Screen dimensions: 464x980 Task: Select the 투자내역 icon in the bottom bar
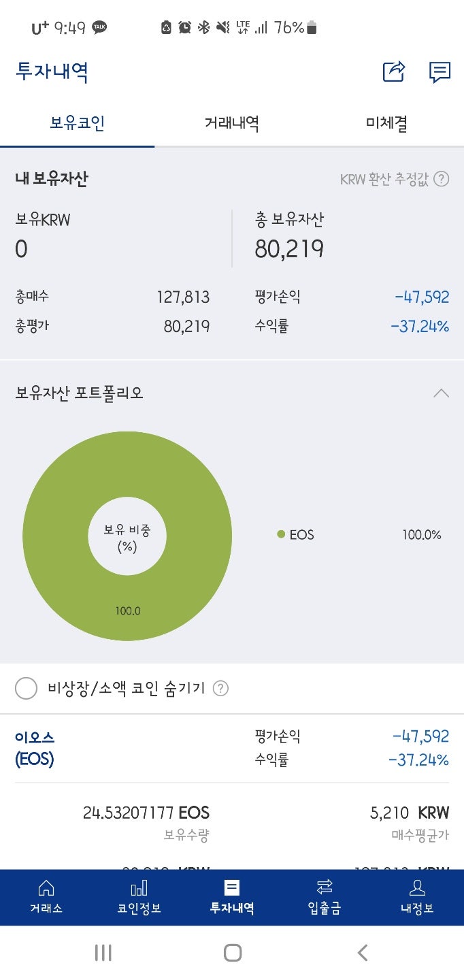pos(232,887)
